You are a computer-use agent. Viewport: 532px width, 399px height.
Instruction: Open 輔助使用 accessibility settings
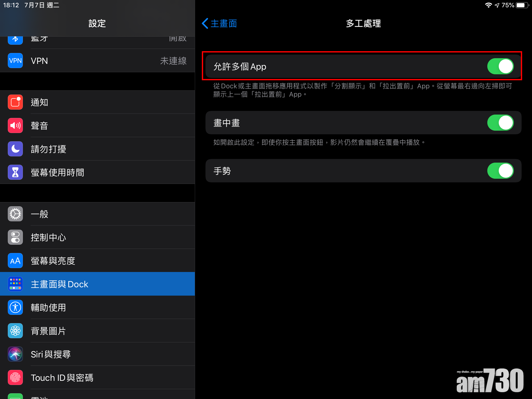point(48,307)
